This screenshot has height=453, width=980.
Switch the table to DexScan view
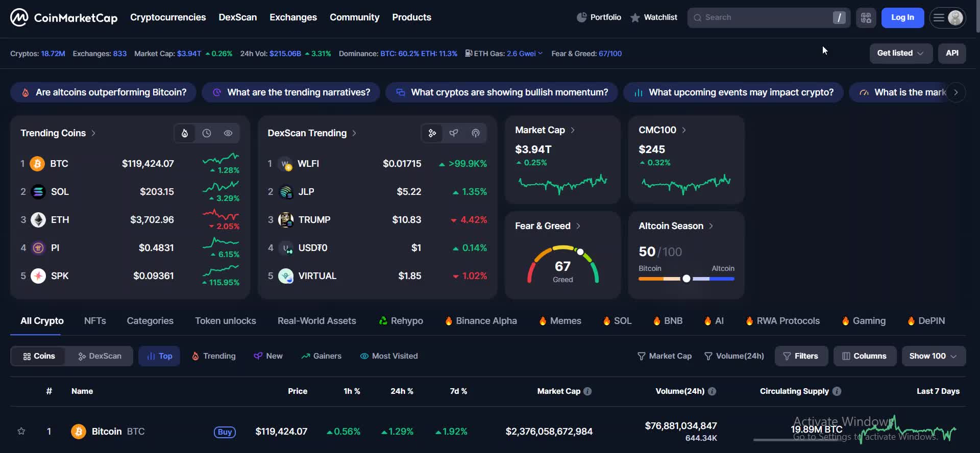tap(100, 356)
